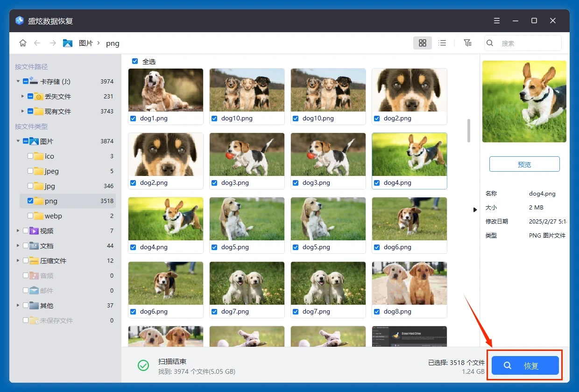Viewport: 579px width, 392px height.
Task: Expand the 丢失文件 tree node
Action: coord(22,97)
